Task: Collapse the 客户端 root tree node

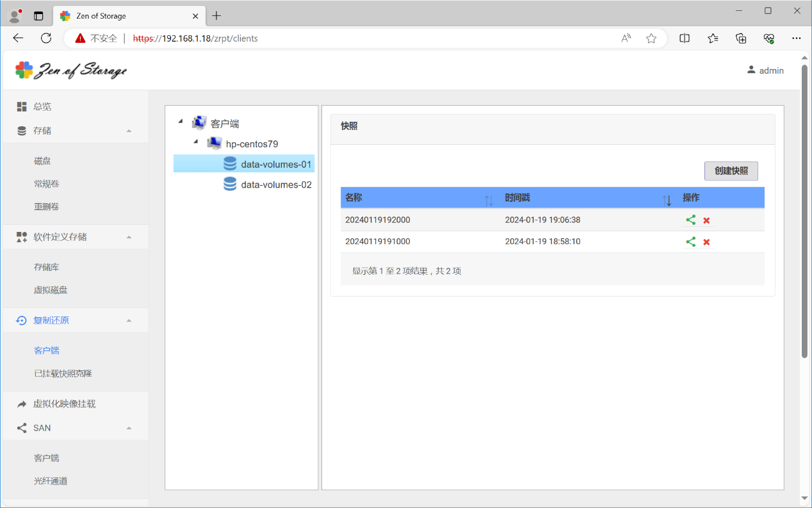Action: pos(181,121)
